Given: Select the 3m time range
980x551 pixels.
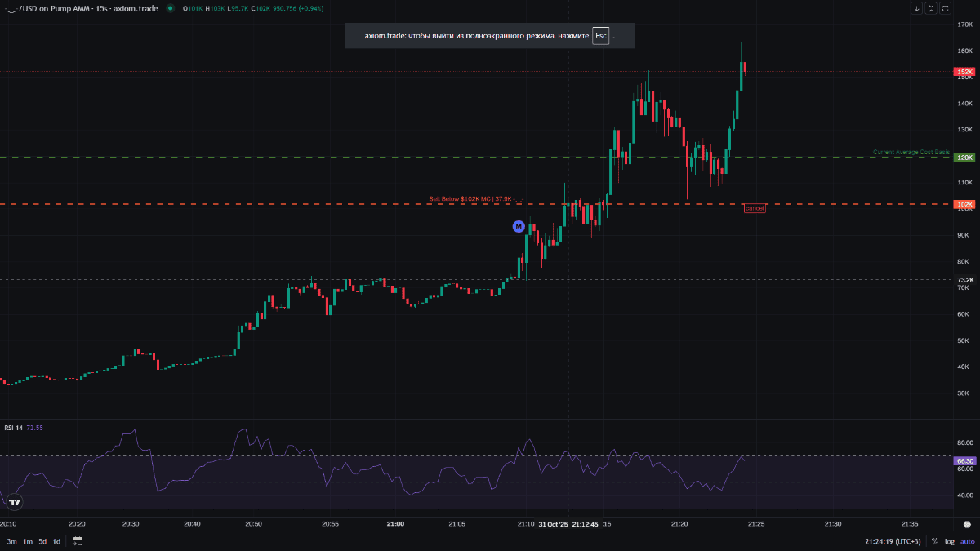Looking at the screenshot, I should [11, 541].
